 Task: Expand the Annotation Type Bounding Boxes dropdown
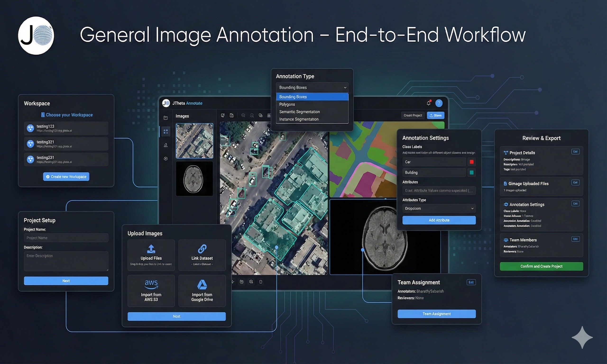coord(312,88)
